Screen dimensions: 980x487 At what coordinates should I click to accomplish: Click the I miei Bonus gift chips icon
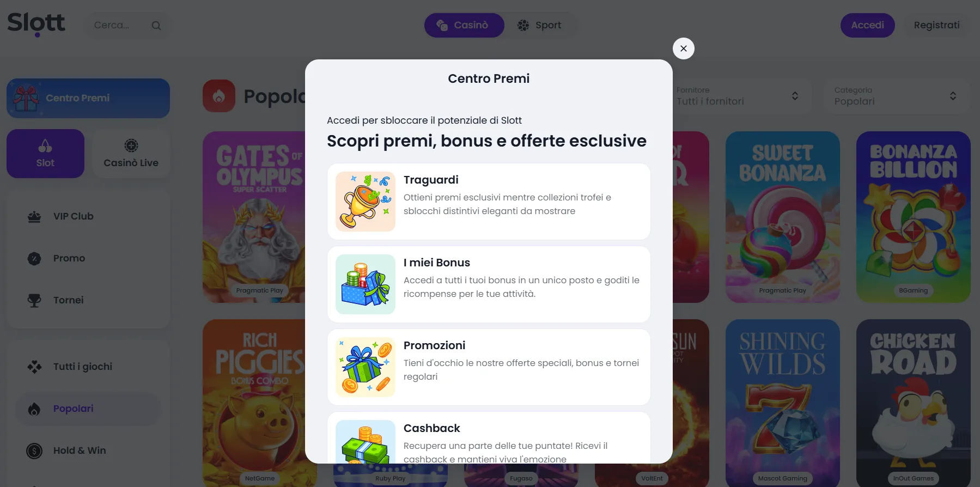coord(366,284)
